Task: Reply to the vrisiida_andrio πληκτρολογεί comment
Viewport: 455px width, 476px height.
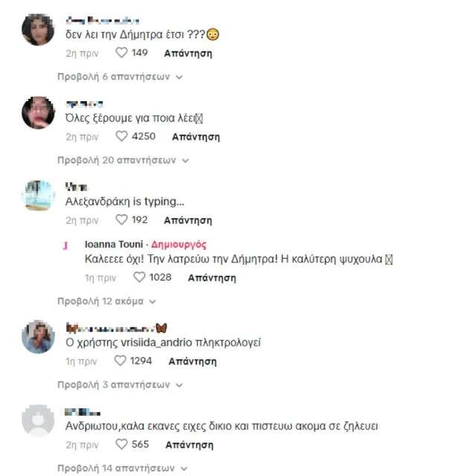Action: [193, 361]
